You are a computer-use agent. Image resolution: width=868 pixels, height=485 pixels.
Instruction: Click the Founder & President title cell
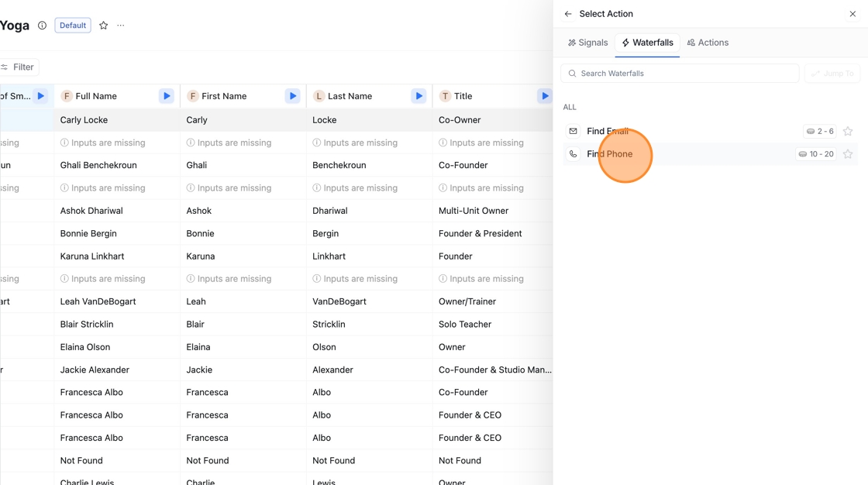(x=493, y=233)
